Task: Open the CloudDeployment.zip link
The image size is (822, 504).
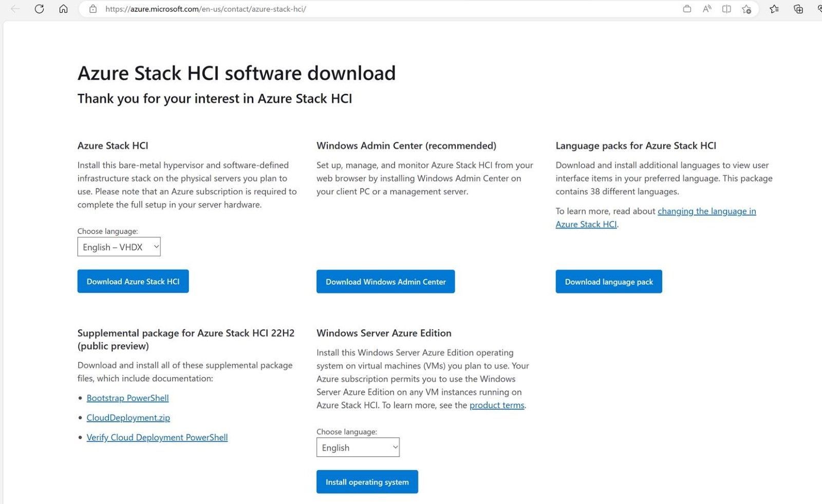Action: coord(128,418)
